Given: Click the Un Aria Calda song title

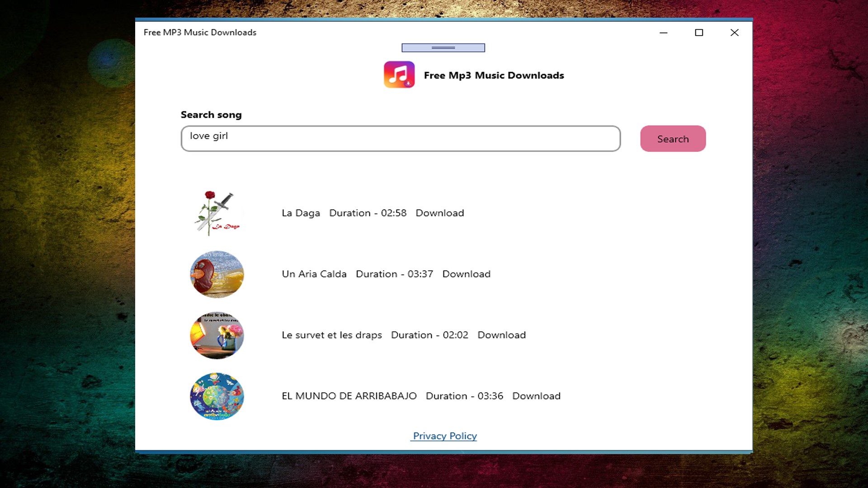Looking at the screenshot, I should tap(314, 274).
